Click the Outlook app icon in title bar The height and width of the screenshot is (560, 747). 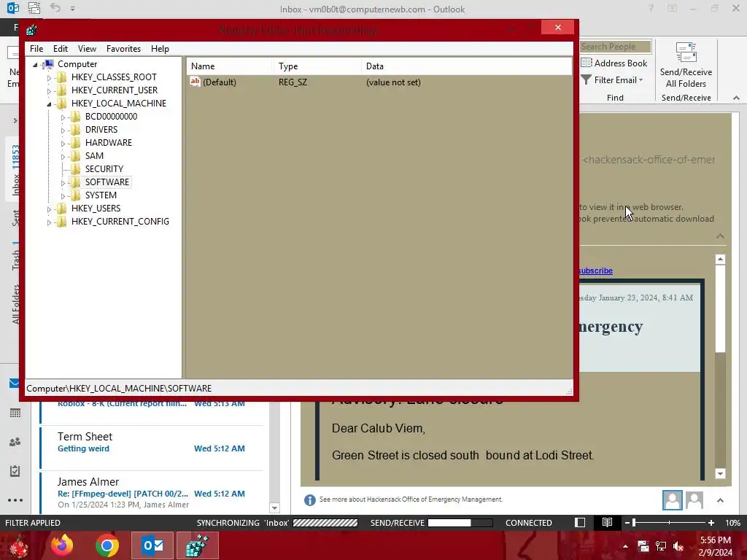13,8
